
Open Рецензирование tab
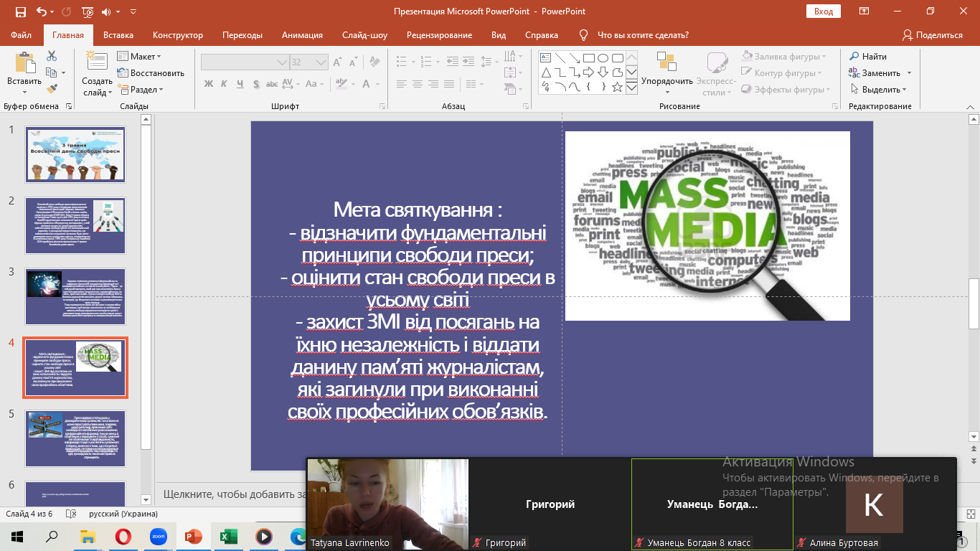click(439, 35)
